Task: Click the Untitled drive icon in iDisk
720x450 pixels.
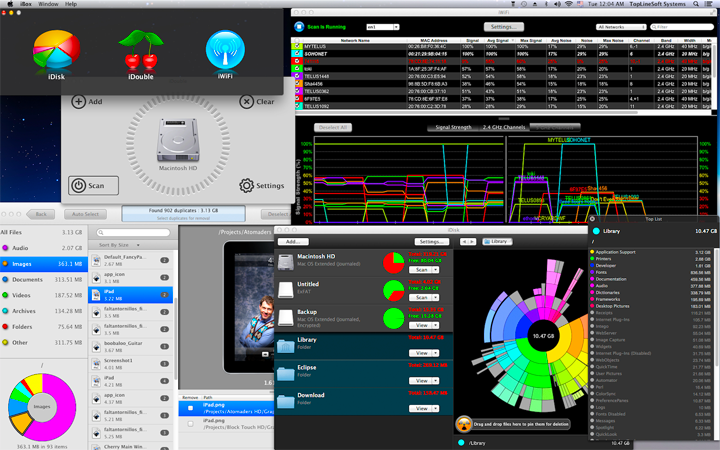Action: pos(285,289)
